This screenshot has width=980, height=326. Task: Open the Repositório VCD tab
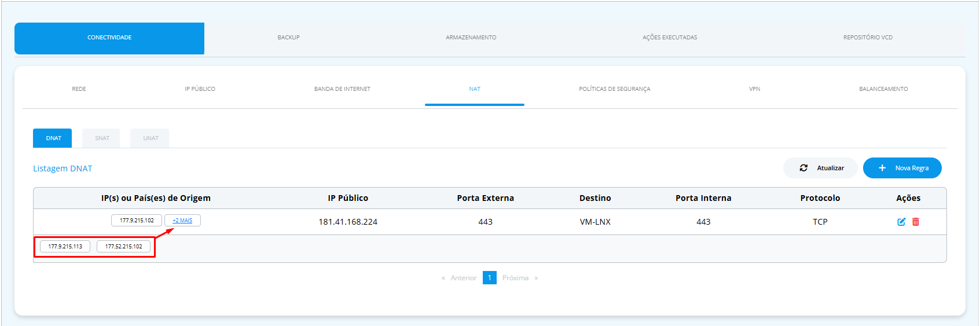868,38
